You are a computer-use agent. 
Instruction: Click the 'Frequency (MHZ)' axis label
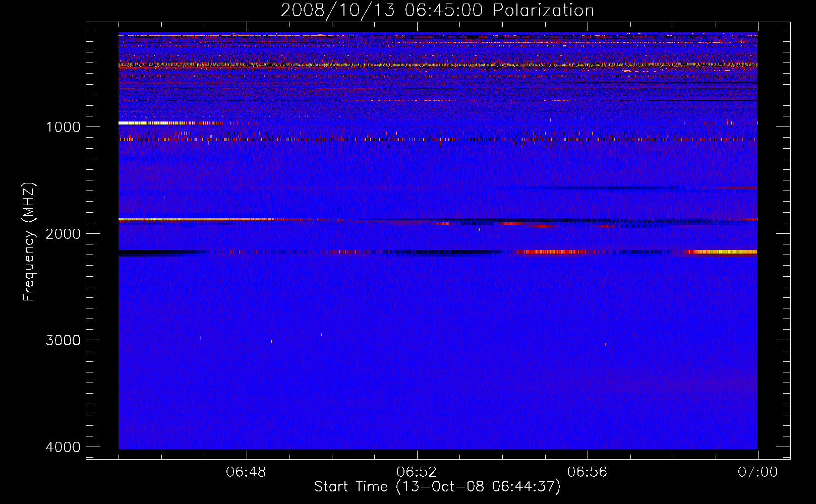(x=29, y=242)
